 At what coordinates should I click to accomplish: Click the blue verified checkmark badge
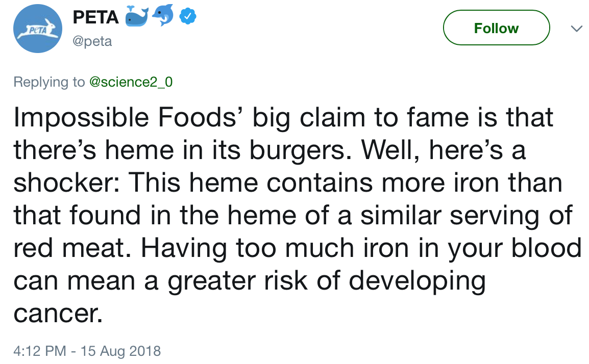(x=188, y=17)
